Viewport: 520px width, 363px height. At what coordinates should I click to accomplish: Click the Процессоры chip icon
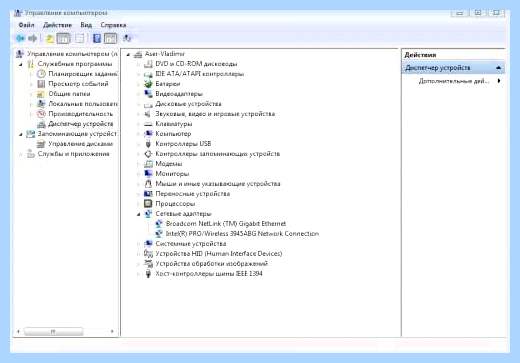[148, 204]
